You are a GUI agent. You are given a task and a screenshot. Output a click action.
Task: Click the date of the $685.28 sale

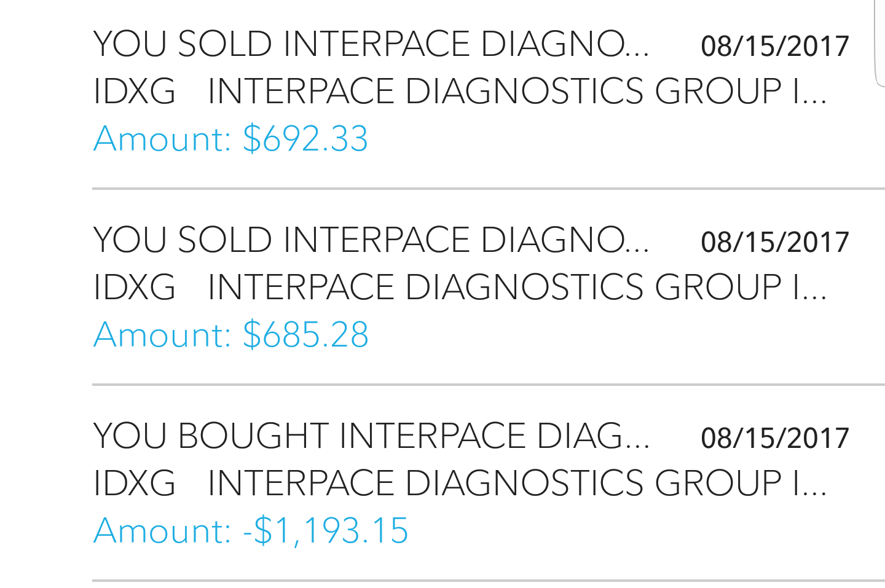point(774,242)
